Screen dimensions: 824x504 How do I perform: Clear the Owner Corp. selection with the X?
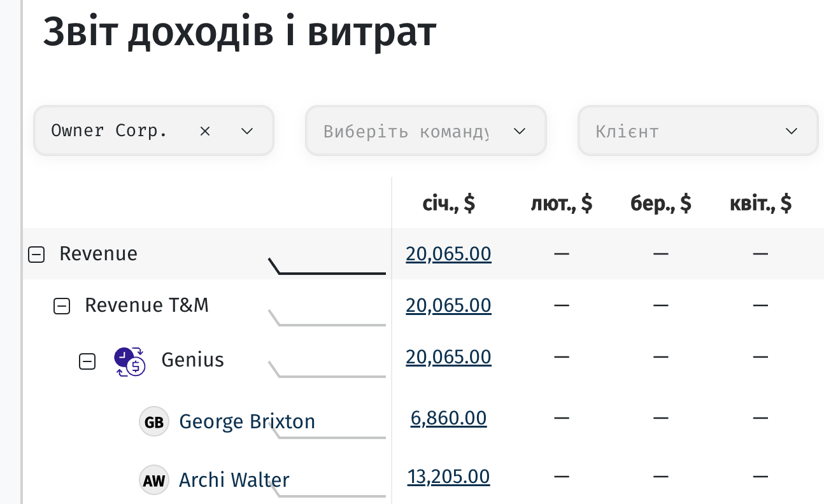coord(205,131)
